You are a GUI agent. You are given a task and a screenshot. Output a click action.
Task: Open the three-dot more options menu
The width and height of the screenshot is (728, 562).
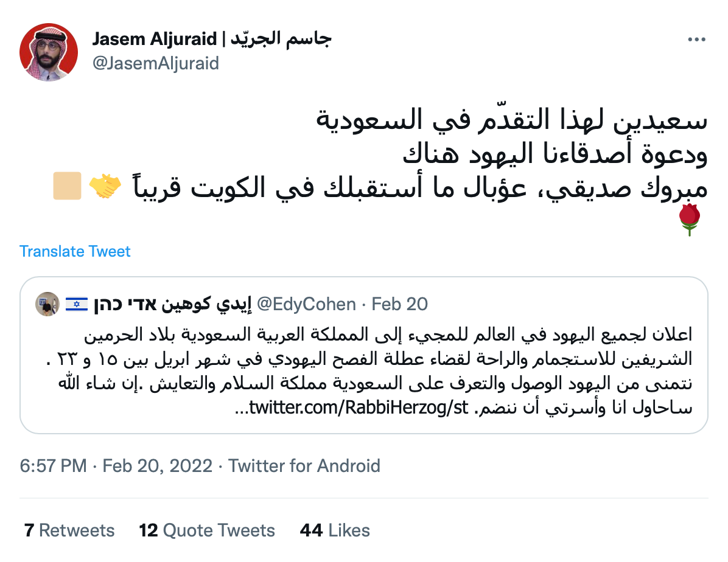click(x=696, y=40)
